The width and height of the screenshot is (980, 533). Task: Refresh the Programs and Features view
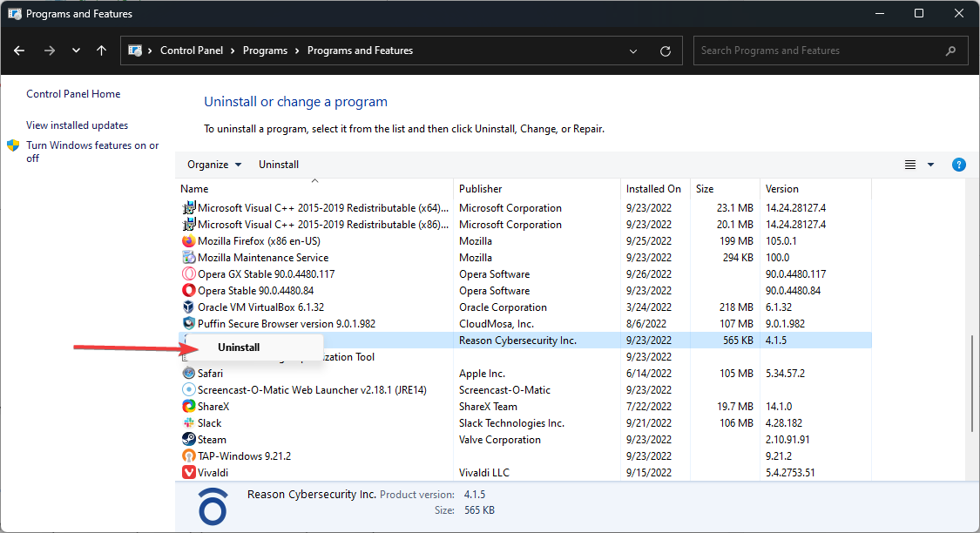(x=666, y=51)
